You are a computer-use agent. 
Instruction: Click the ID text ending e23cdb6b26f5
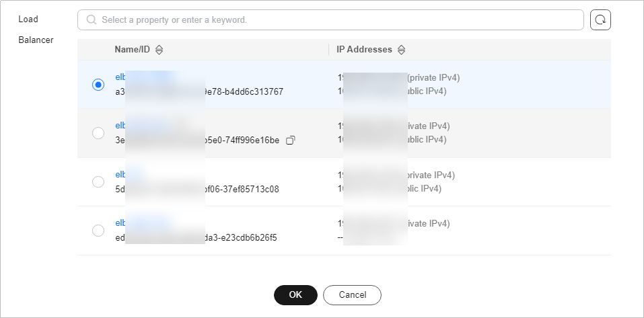(196, 237)
